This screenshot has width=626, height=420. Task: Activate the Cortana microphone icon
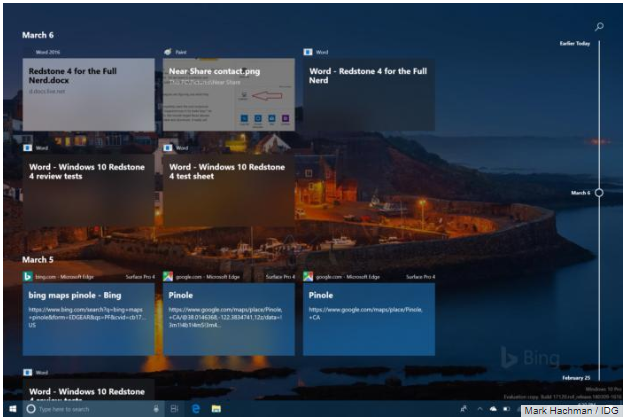point(156,409)
